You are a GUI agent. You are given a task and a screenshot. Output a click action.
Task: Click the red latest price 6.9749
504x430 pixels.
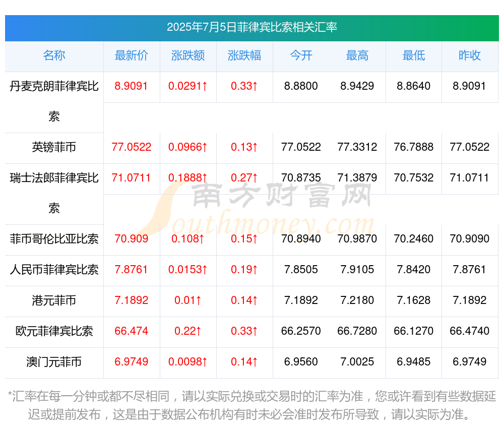click(131, 362)
